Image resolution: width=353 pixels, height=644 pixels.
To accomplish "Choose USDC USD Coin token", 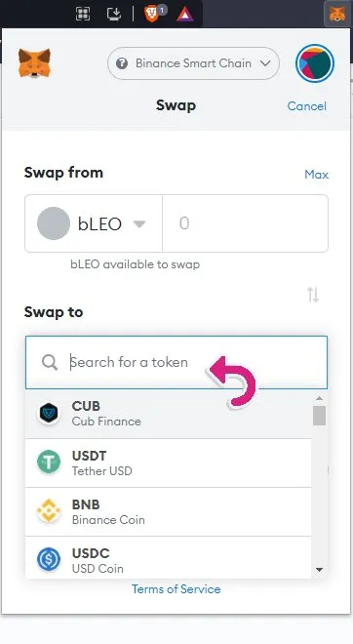I will coord(169,558).
